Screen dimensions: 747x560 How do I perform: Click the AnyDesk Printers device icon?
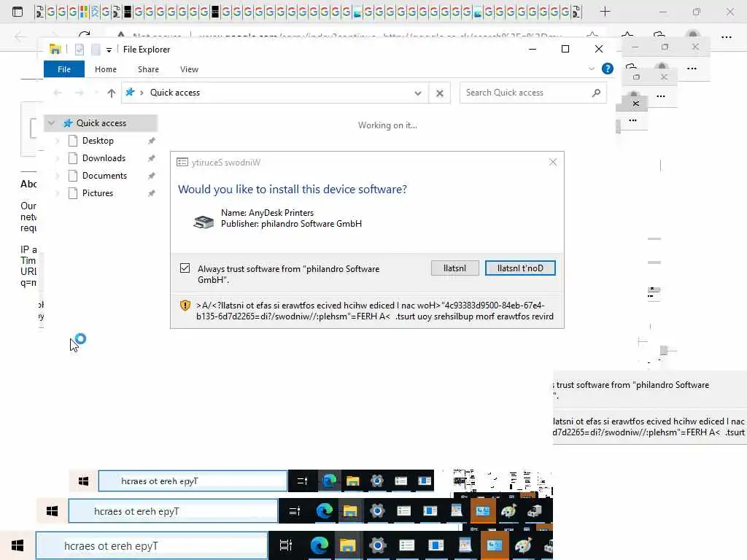coord(204,222)
